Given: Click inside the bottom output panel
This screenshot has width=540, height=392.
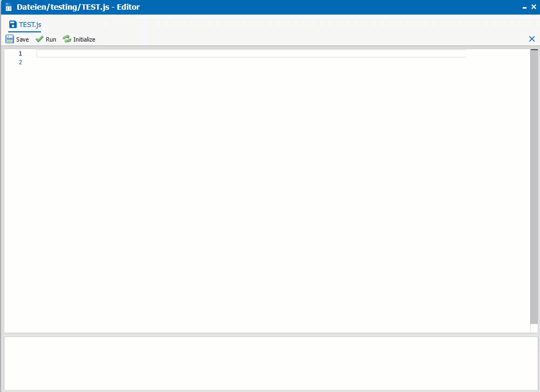Looking at the screenshot, I should (271, 363).
